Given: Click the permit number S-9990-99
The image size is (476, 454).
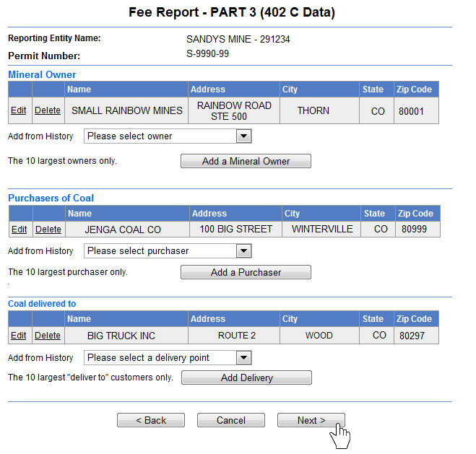Looking at the screenshot, I should (207, 54).
